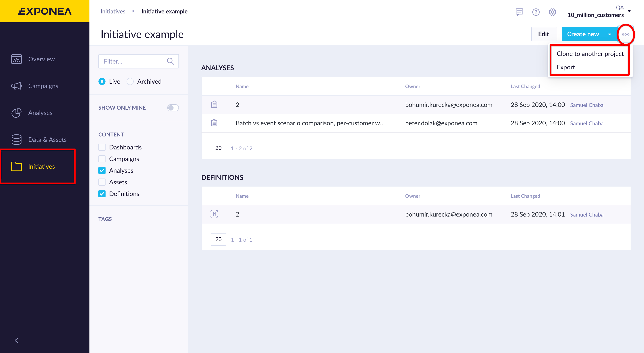The height and width of the screenshot is (353, 644).
Task: Choose Clone to another project
Action: click(590, 54)
